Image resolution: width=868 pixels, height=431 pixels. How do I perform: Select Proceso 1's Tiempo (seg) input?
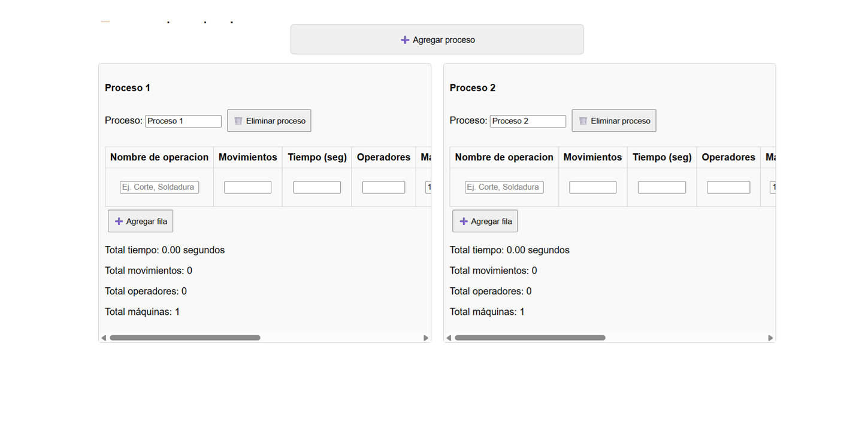[316, 187]
